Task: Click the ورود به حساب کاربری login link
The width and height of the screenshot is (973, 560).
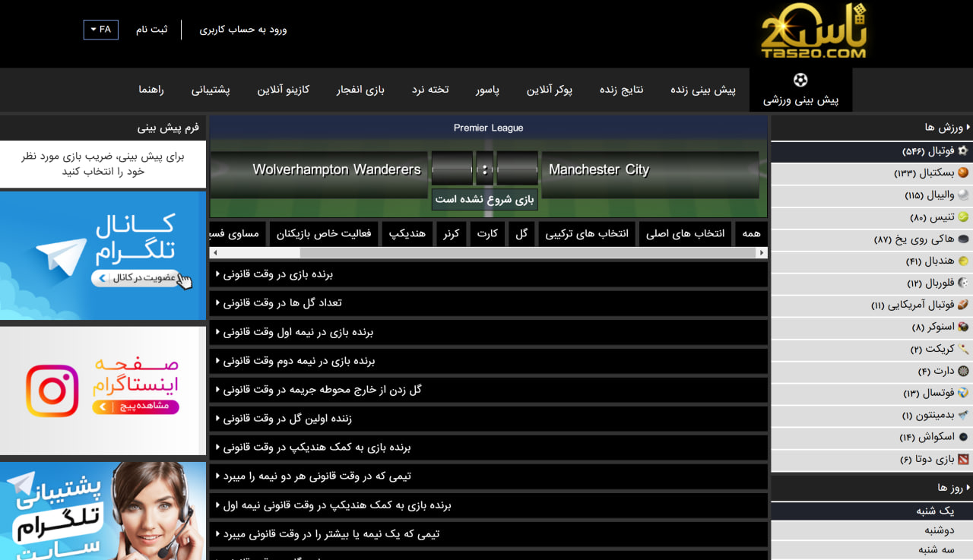Action: (x=243, y=30)
